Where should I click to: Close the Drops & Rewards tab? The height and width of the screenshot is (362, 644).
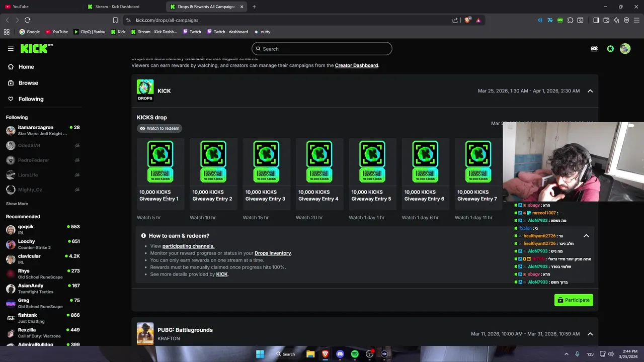242,7
